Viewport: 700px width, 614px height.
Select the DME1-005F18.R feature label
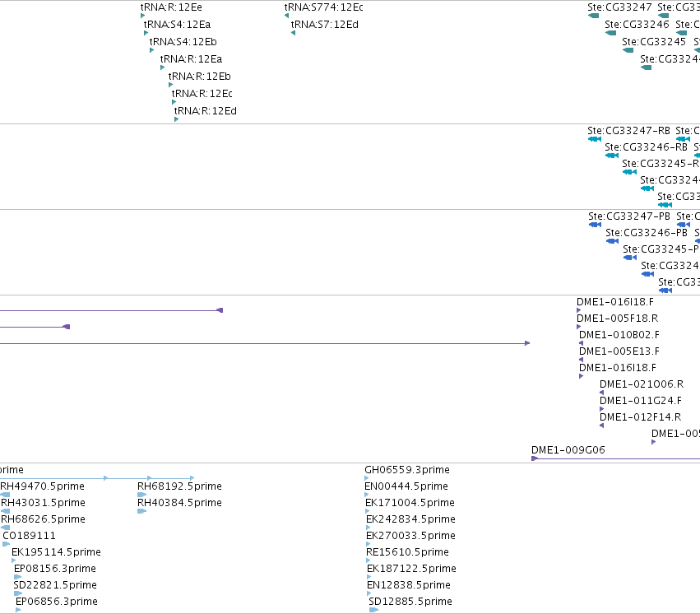(x=618, y=319)
